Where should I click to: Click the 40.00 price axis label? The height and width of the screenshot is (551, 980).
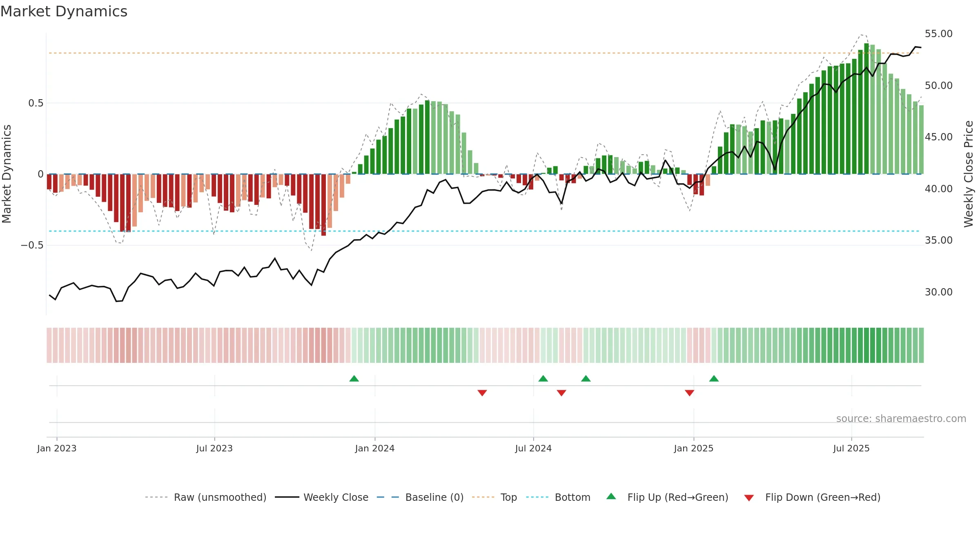pyautogui.click(x=939, y=189)
